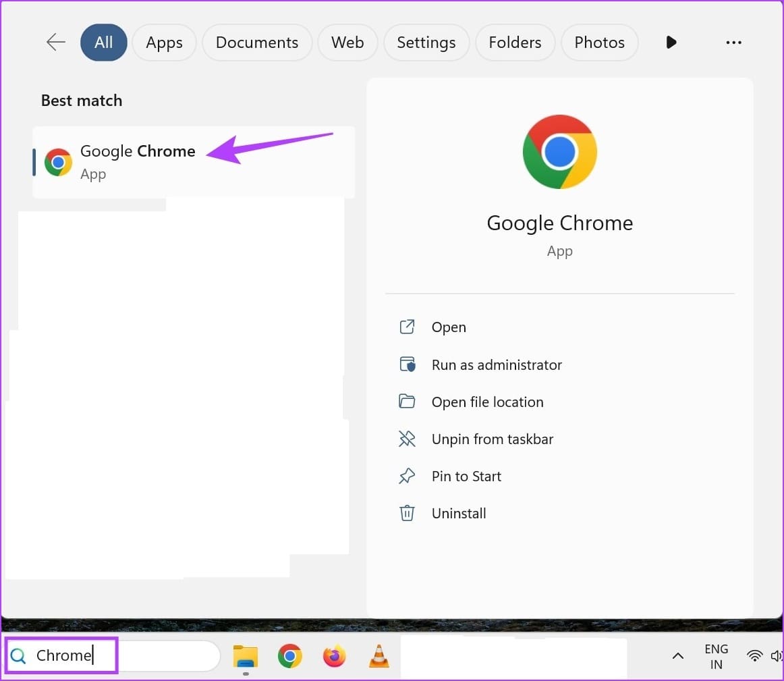Filter results by Web
The image size is (784, 681).
[347, 43]
